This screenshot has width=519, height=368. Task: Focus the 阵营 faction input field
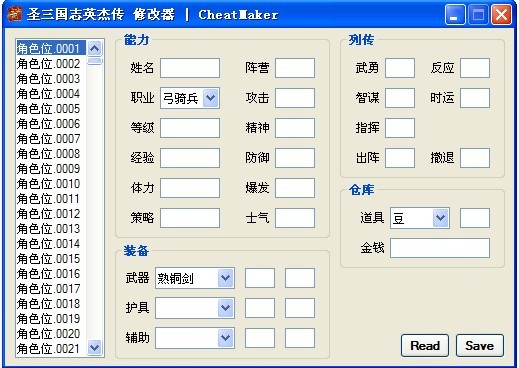pyautogui.click(x=295, y=68)
